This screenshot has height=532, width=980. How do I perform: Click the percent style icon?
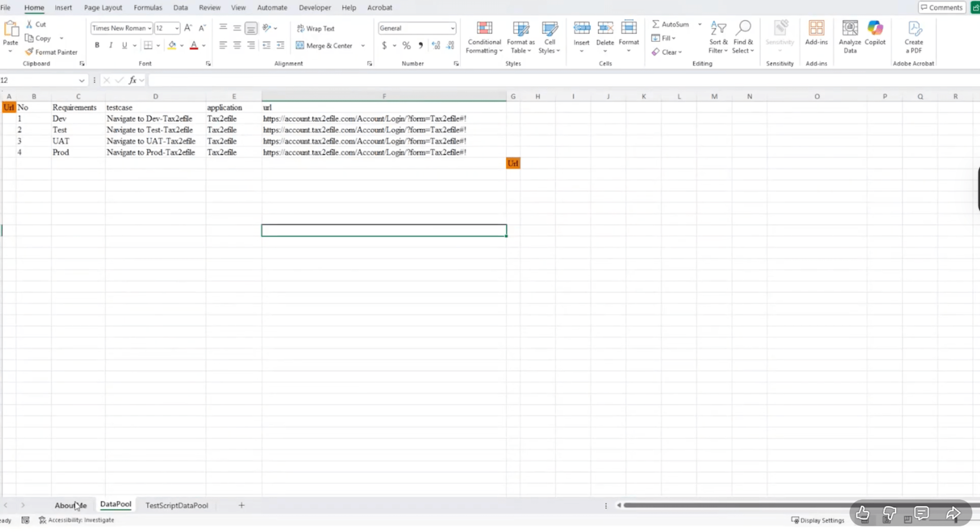pyautogui.click(x=406, y=45)
